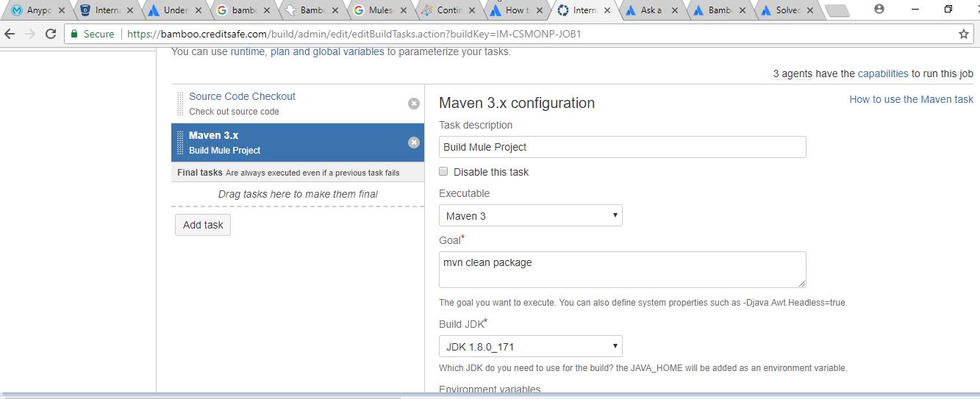Close the 'How t' tab
The height and width of the screenshot is (399, 980).
coord(540,10)
